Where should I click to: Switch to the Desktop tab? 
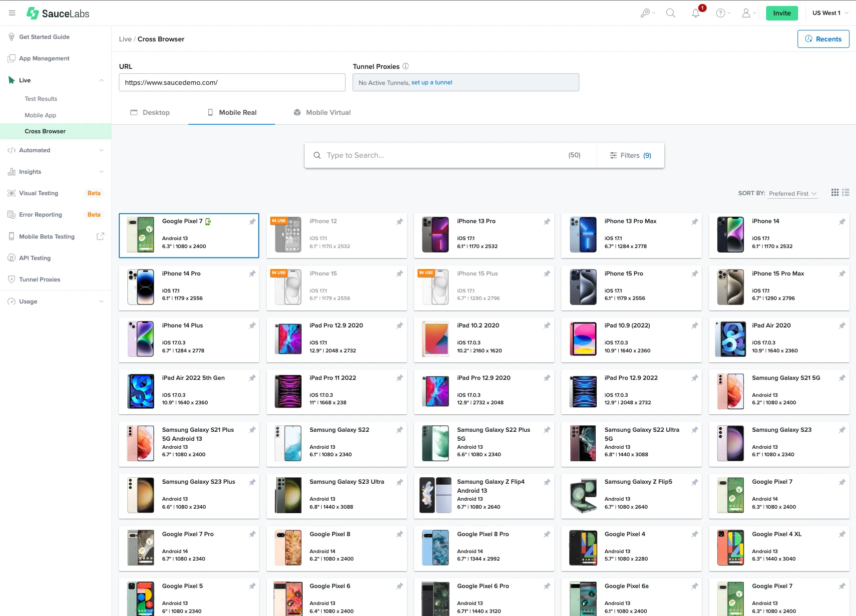[x=150, y=112]
